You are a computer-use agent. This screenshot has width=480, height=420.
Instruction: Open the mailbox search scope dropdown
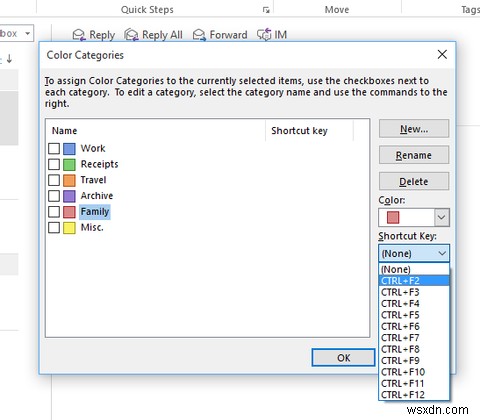click(x=28, y=33)
